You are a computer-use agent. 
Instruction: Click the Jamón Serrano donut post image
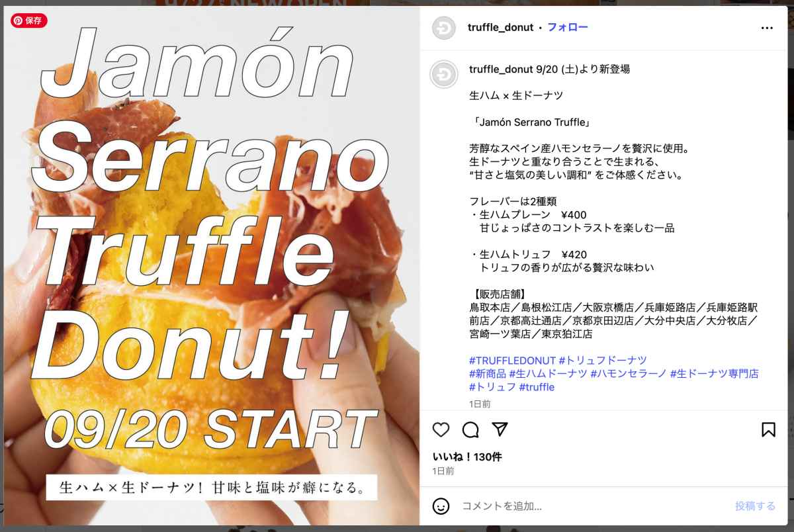212,266
